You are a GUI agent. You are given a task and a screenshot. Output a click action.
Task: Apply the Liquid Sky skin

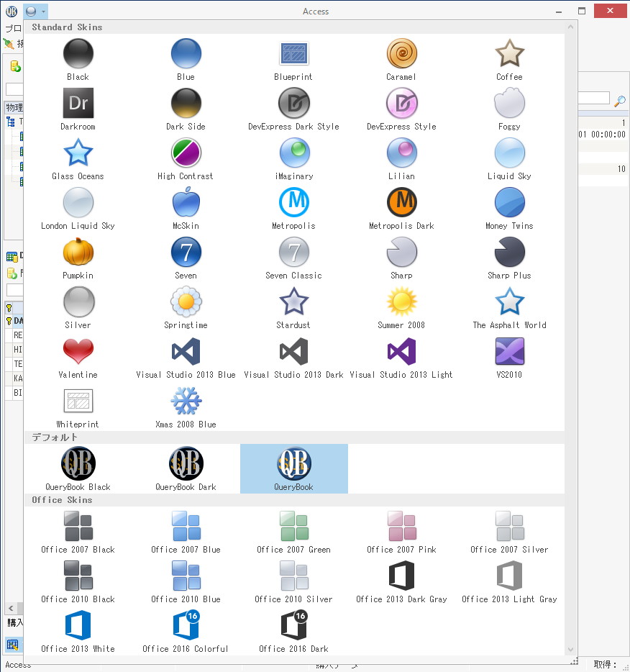(x=510, y=159)
